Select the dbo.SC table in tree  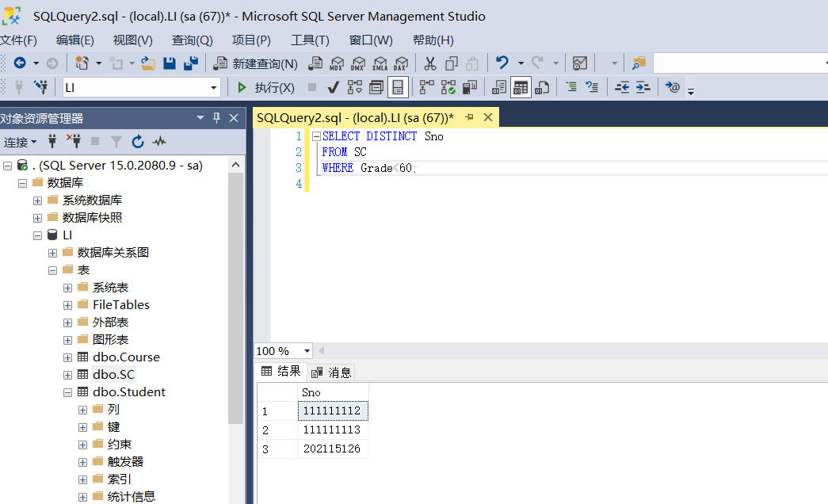[113, 375]
